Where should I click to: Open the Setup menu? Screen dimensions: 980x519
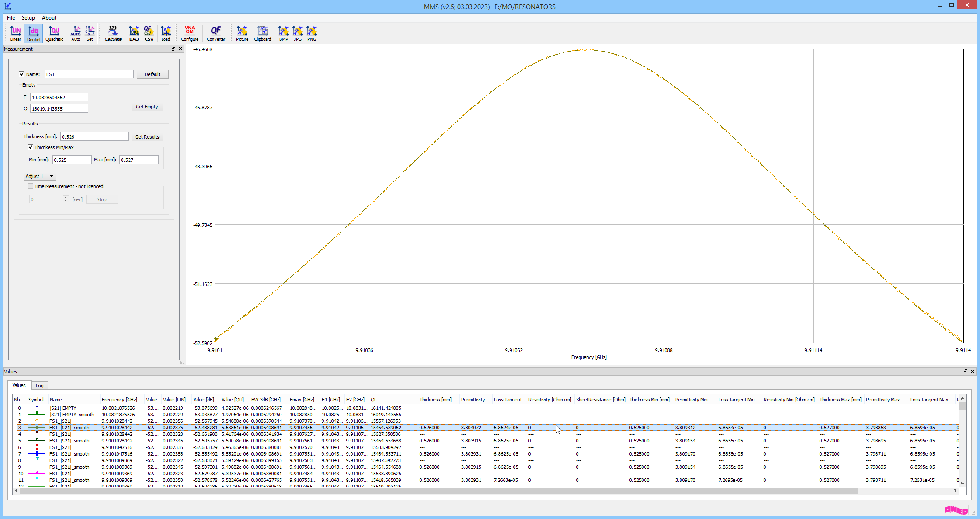(28, 18)
